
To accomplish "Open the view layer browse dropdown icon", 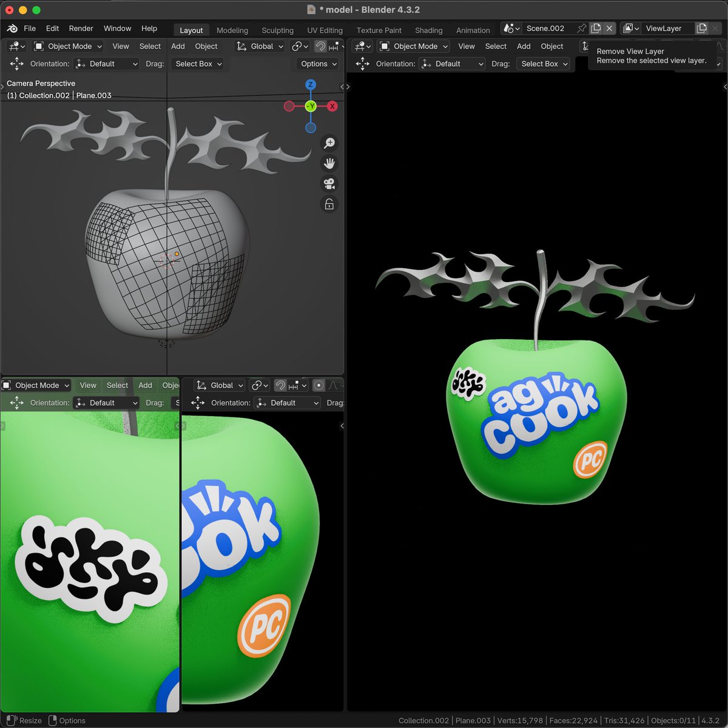I will [632, 29].
